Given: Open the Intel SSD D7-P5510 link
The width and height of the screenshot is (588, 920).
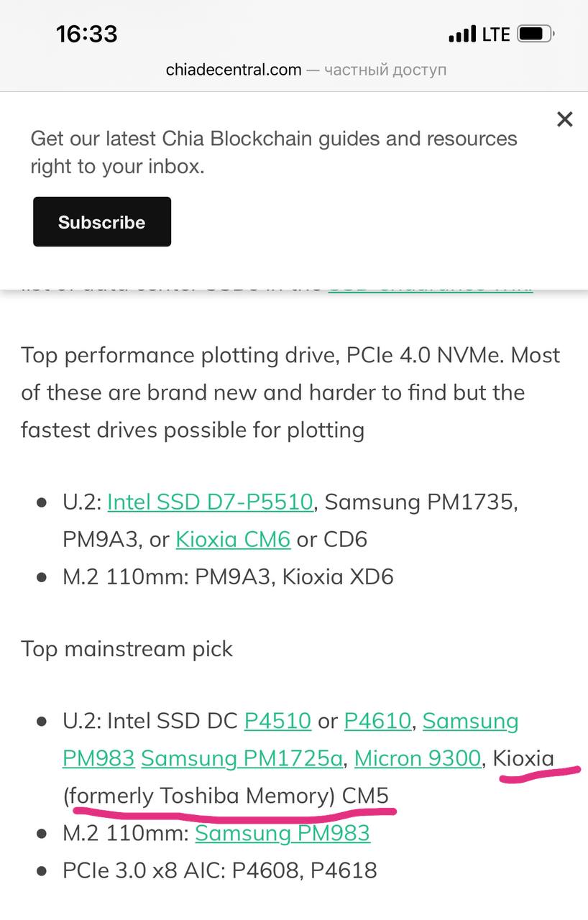Looking at the screenshot, I should [210, 502].
